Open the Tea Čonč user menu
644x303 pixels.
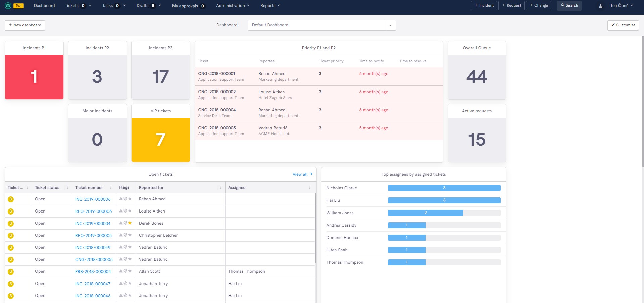coord(622,6)
